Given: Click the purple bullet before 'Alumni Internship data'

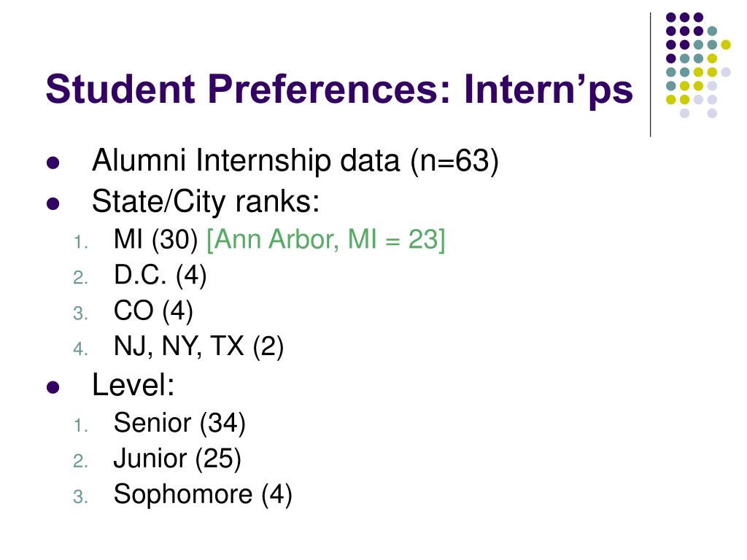Looking at the screenshot, I should pos(53,163).
